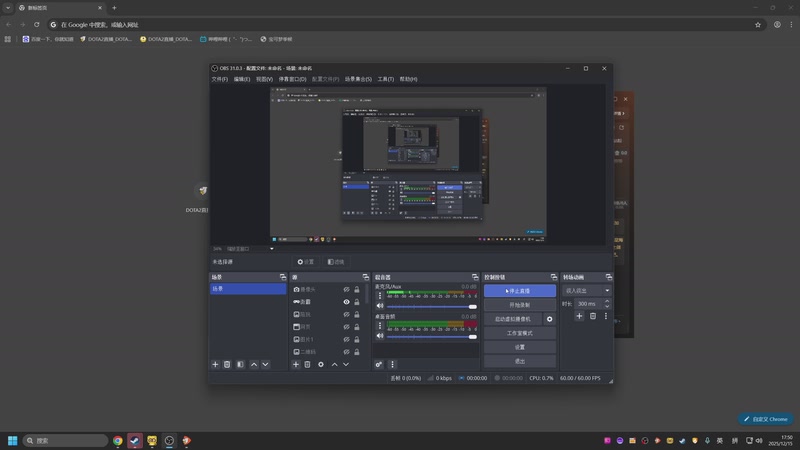Toggle visibility of the 网页 source
The image size is (800, 450).
point(346,327)
